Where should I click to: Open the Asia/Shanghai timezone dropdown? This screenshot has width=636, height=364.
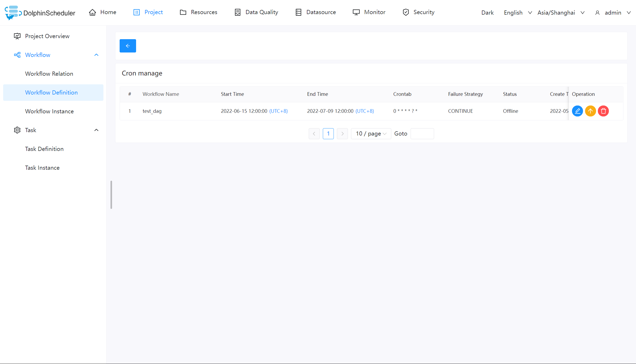point(561,13)
